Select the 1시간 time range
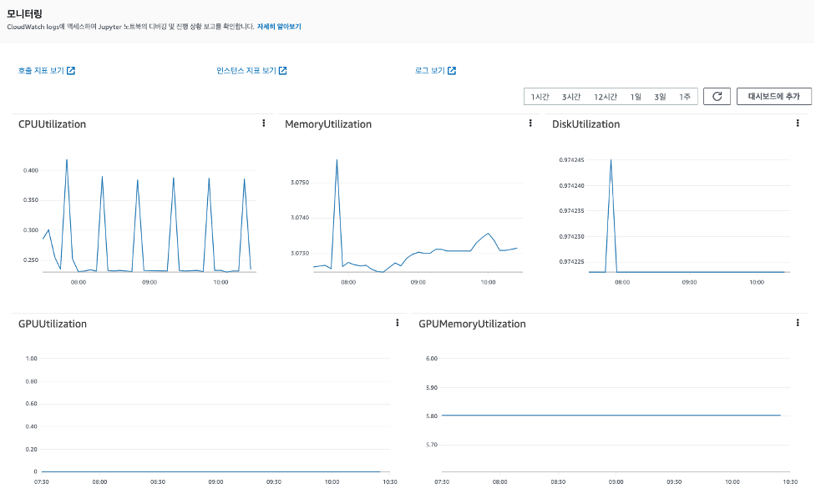This screenshot has height=504, width=816. (x=540, y=97)
